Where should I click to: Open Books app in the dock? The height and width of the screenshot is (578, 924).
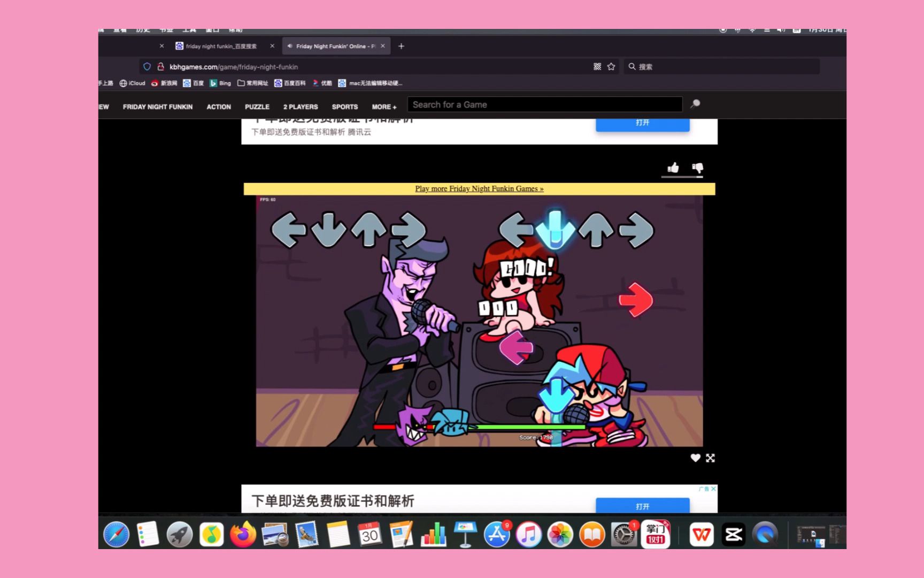(592, 534)
